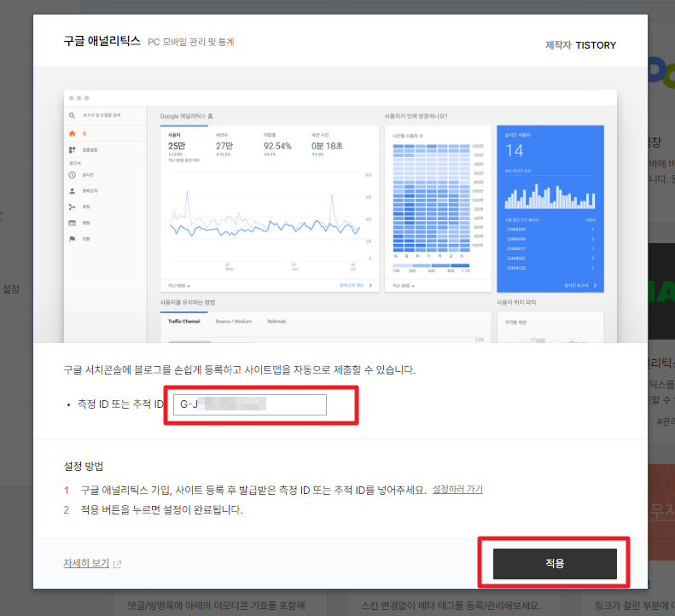
Task: Open the 자세히 보기 link
Action: pos(86,563)
